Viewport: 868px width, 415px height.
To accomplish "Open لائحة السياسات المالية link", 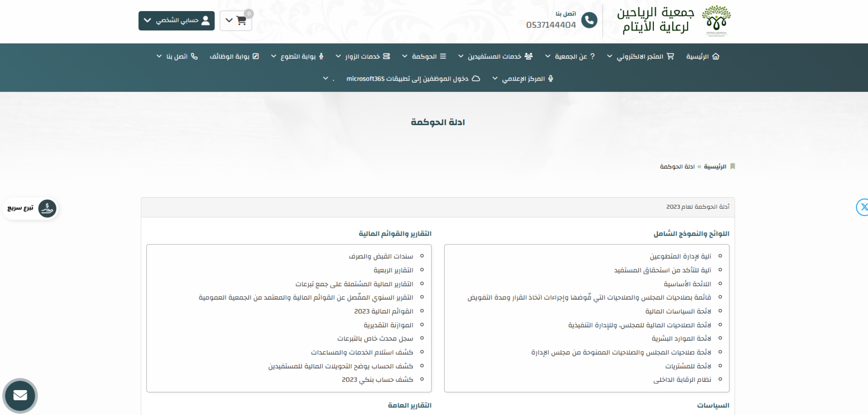I will 678,311.
